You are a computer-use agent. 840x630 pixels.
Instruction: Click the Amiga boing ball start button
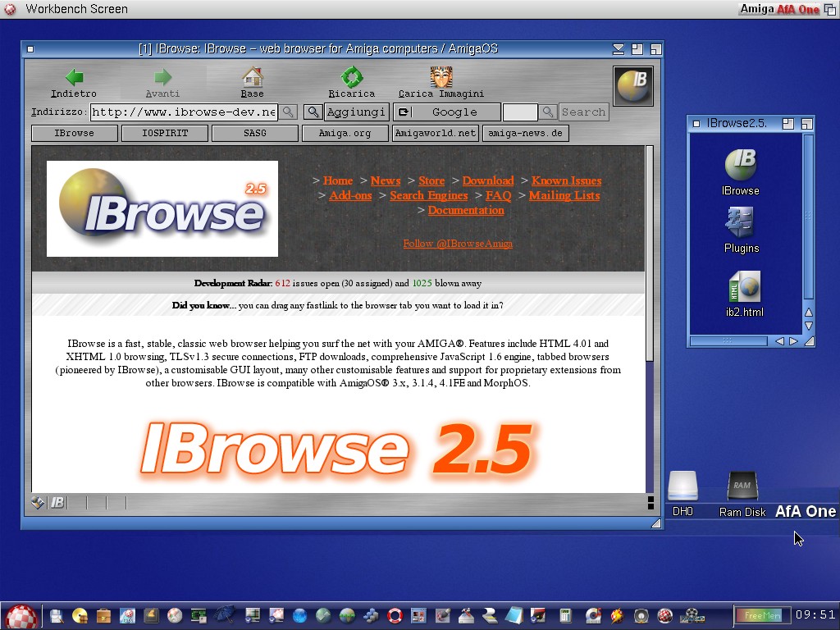[21, 615]
